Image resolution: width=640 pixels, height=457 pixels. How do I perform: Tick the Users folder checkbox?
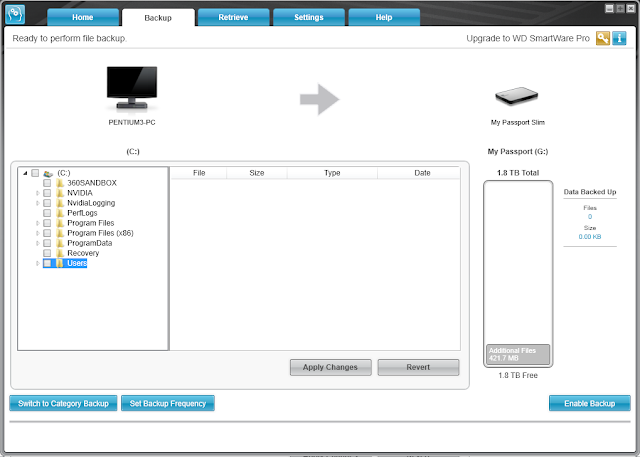click(47, 263)
